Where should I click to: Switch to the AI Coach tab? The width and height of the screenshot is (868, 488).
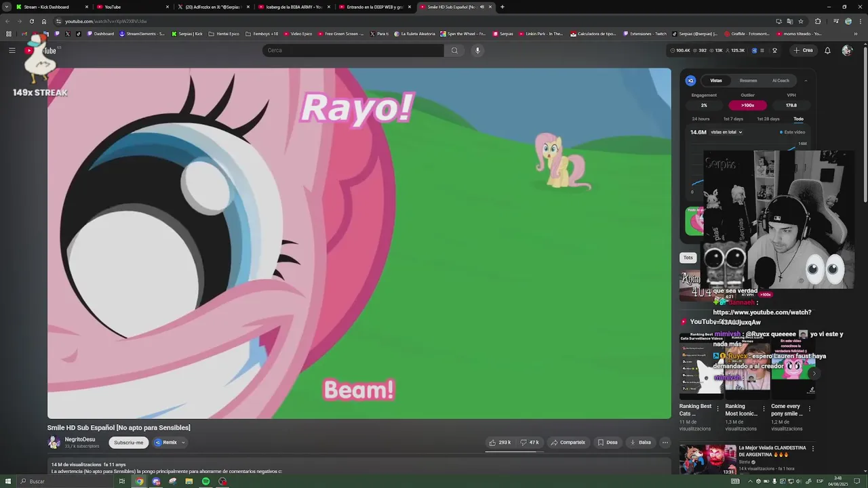click(x=781, y=81)
